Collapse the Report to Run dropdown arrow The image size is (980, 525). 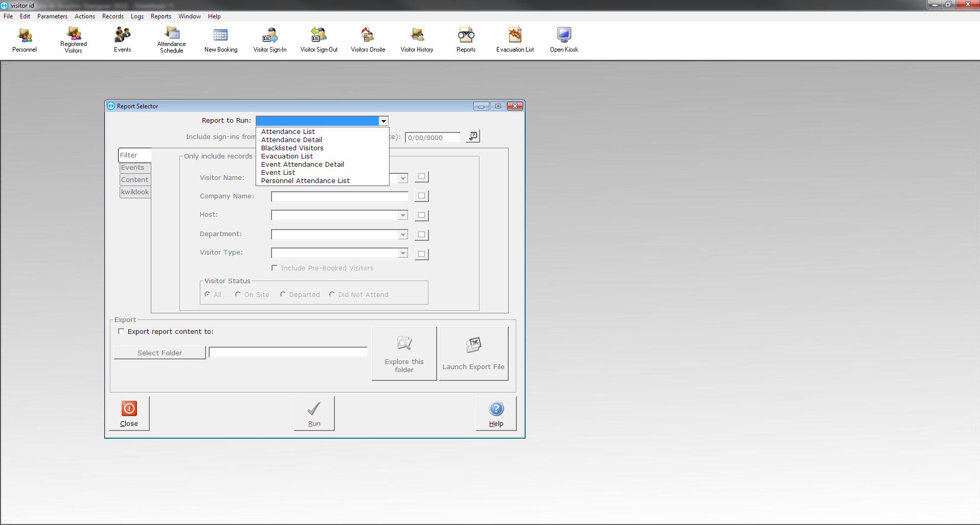pyautogui.click(x=383, y=121)
